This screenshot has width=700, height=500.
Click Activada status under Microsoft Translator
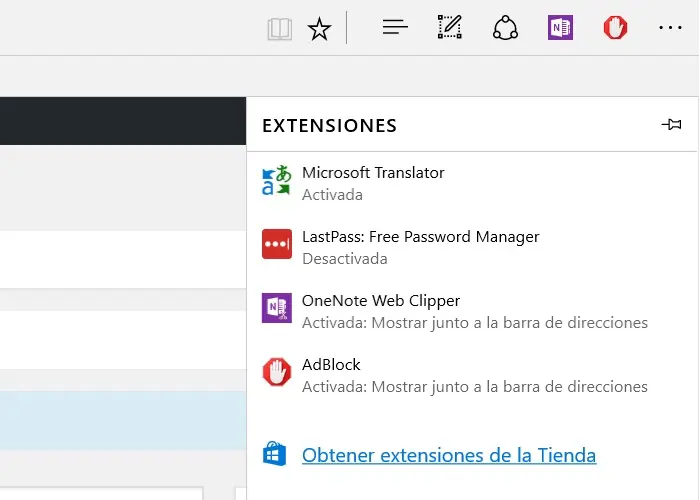[x=332, y=195]
